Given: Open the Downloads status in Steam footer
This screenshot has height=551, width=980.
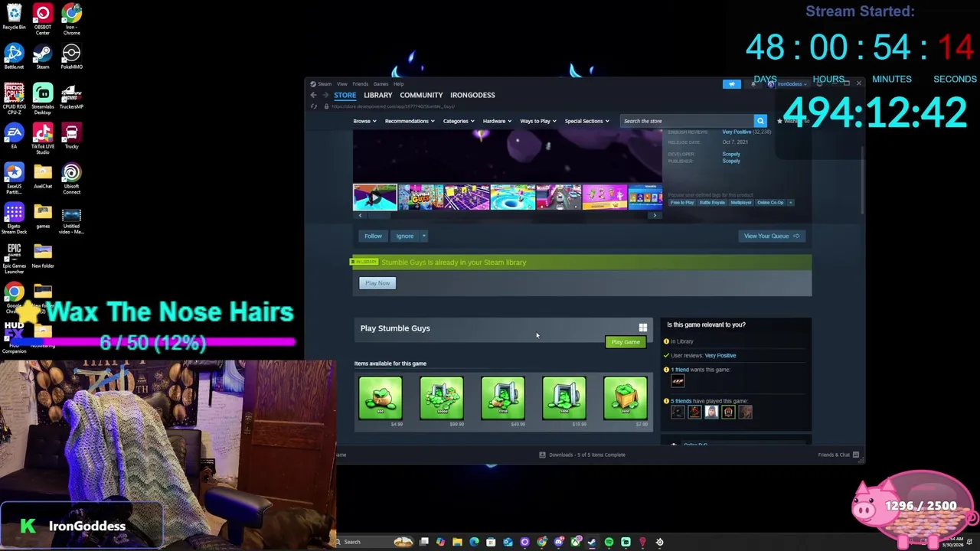Looking at the screenshot, I should pos(582,455).
